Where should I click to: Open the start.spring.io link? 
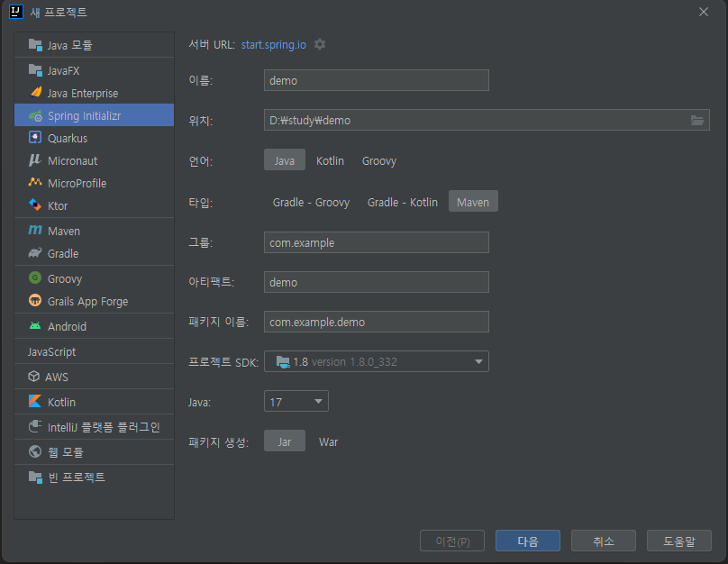274,44
